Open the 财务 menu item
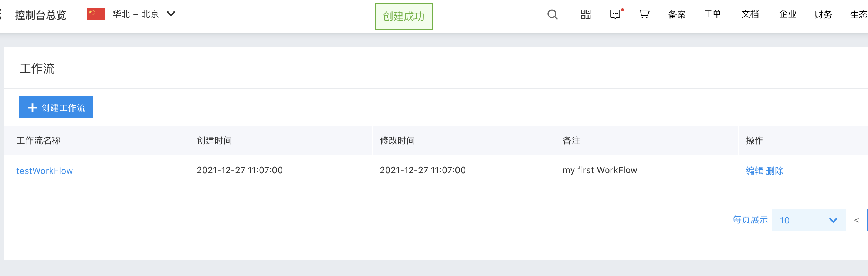 pyautogui.click(x=823, y=14)
